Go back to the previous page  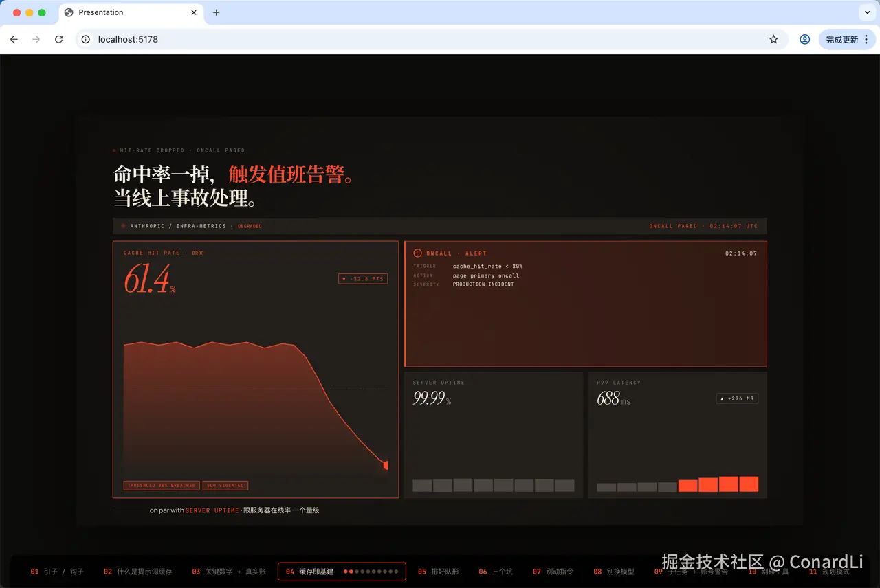tap(14, 40)
